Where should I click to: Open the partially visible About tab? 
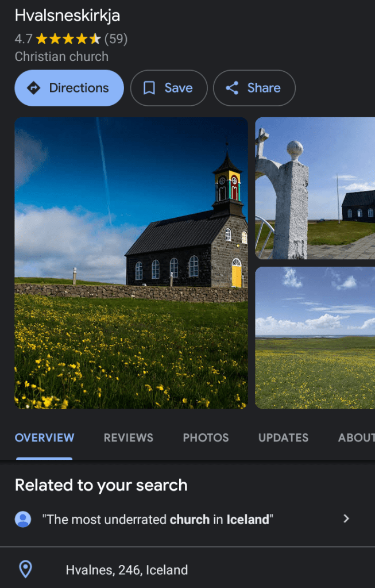pos(356,437)
